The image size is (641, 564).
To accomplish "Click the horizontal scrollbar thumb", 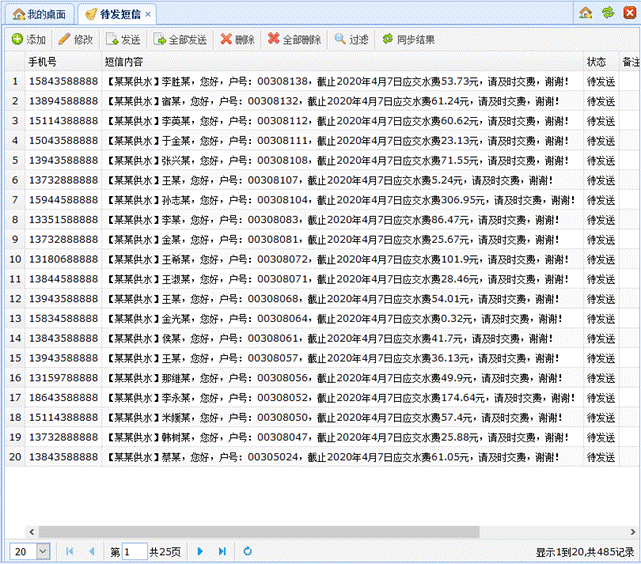I will tap(259, 532).
